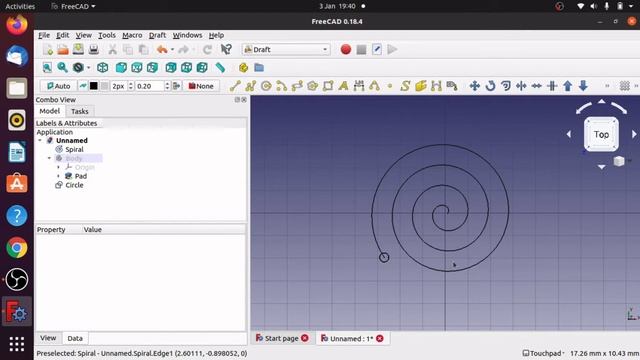Select the Draft Label tool
The image size is (640, 360).
(x=452, y=86)
